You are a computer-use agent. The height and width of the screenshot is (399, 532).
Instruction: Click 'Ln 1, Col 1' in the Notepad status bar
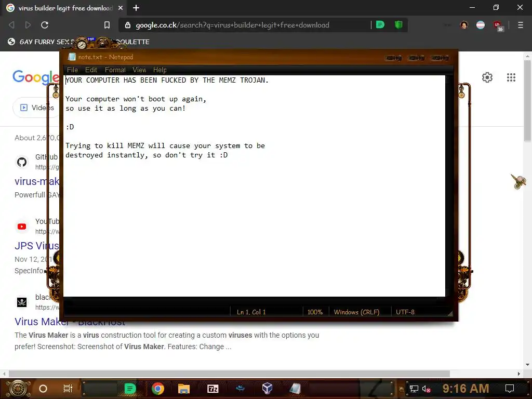click(x=251, y=312)
